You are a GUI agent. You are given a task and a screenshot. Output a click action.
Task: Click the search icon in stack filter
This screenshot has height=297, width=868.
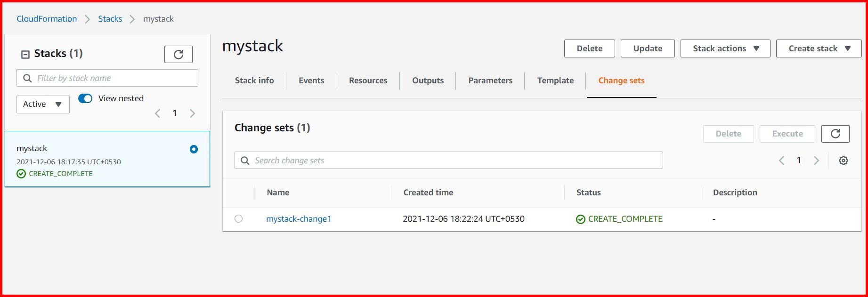pos(27,78)
